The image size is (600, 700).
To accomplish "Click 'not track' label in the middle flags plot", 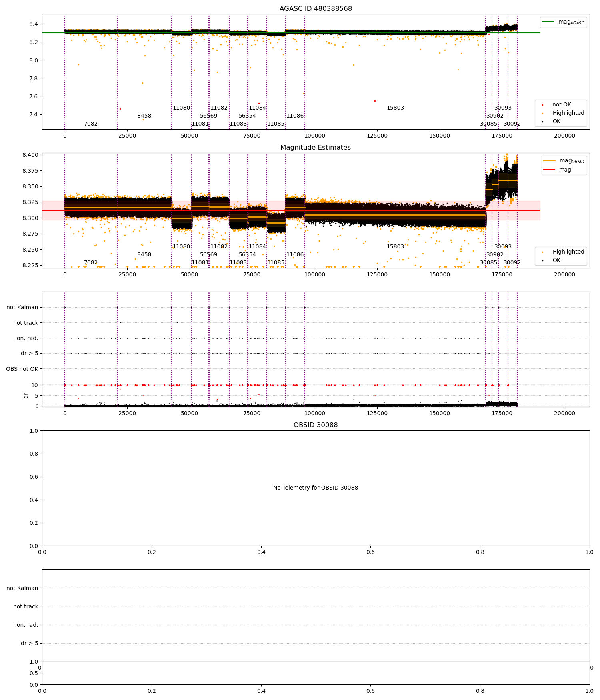I will 26,323.
